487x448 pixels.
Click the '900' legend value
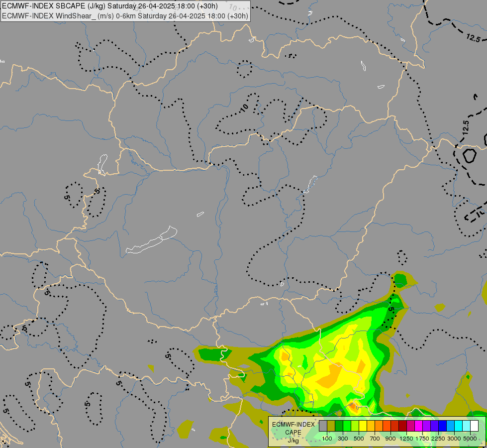tap(390, 439)
